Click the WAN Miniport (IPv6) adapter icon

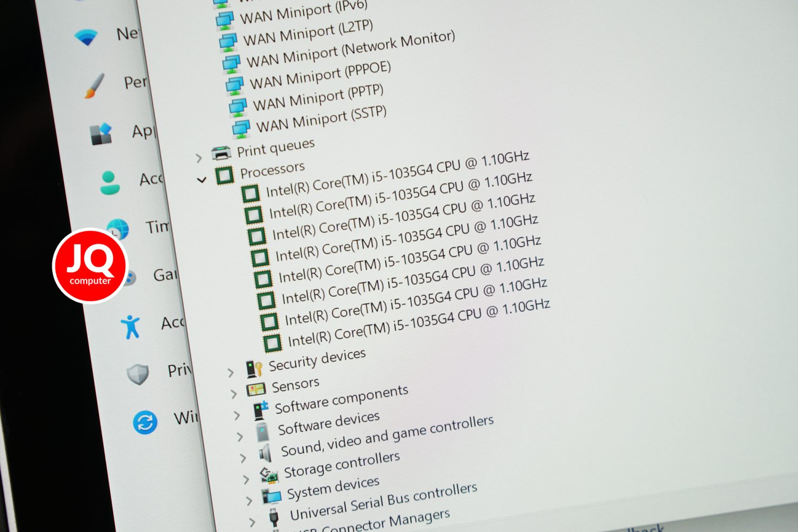click(x=225, y=21)
